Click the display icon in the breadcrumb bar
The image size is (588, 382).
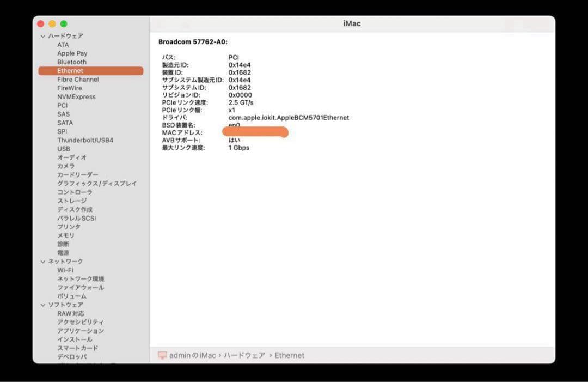(161, 355)
